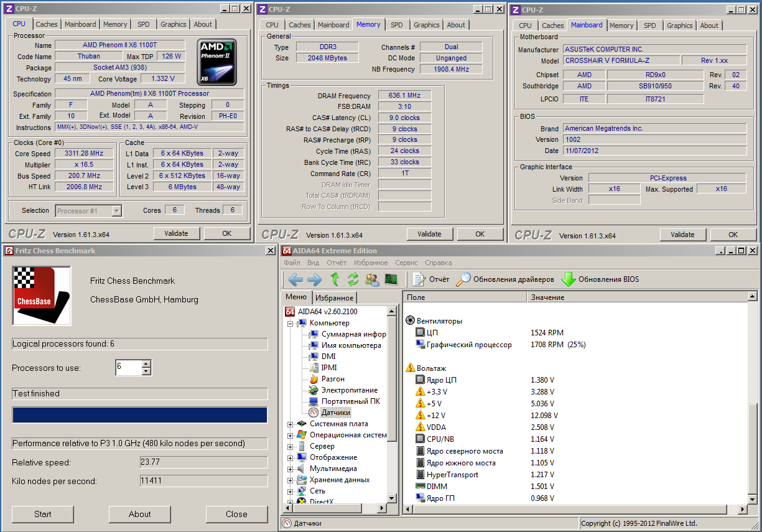Click the Отчёт report toolbar button
762x532 pixels.
point(430,279)
